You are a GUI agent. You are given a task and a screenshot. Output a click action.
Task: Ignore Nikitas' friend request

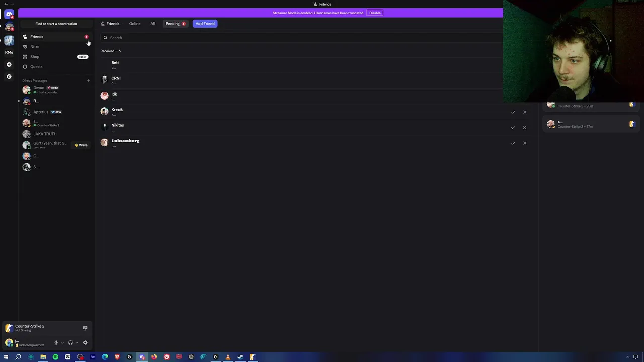tap(524, 127)
